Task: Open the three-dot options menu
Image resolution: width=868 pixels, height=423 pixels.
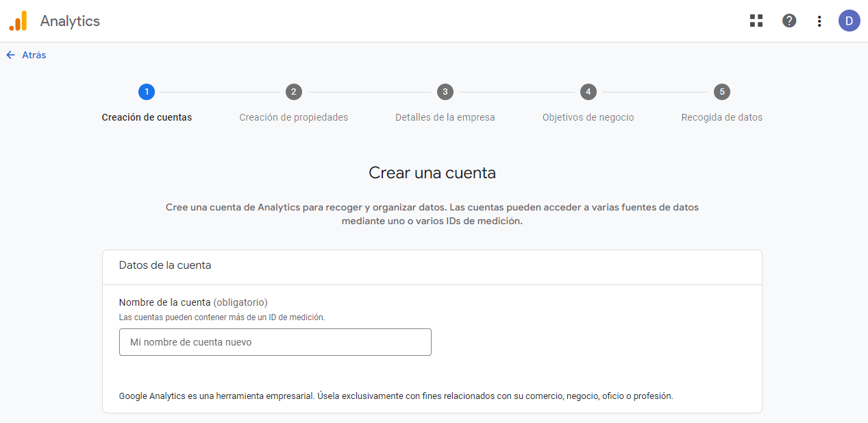Action: point(819,21)
